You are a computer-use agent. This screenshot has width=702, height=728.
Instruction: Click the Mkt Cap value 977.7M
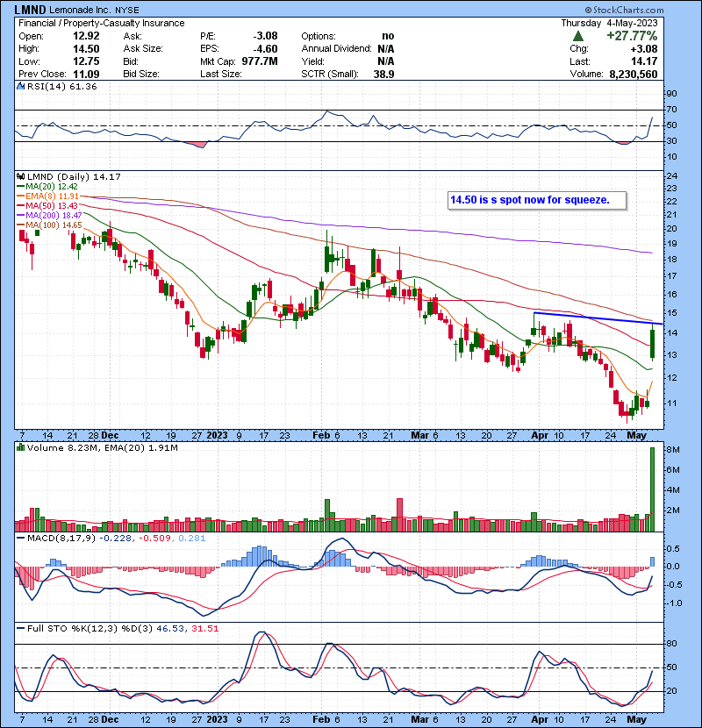tap(260, 61)
